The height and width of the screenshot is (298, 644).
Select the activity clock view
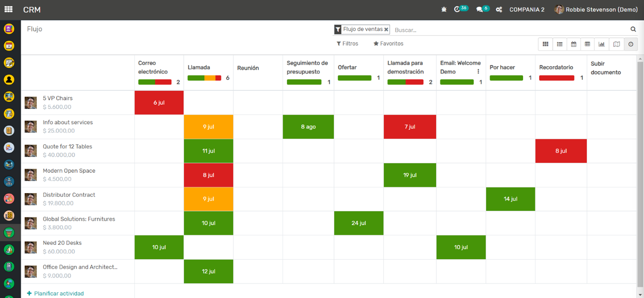(x=631, y=44)
